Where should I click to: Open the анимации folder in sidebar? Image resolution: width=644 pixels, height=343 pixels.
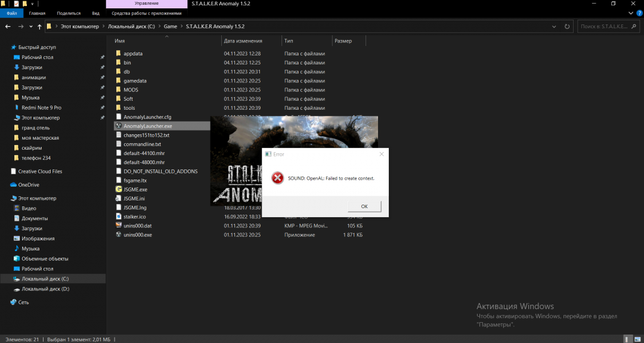tap(33, 78)
